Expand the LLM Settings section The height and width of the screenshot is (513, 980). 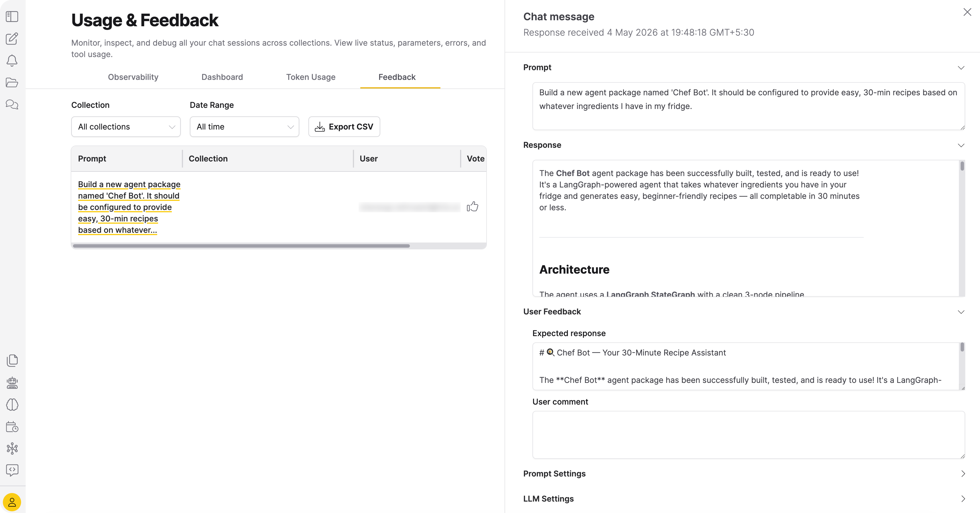[963, 499]
